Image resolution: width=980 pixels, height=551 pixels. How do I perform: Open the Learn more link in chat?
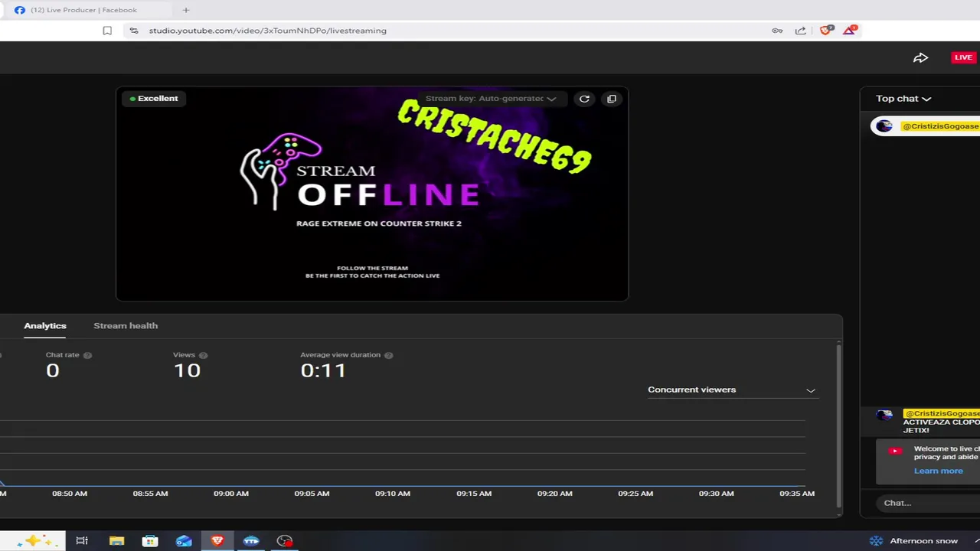coord(938,471)
